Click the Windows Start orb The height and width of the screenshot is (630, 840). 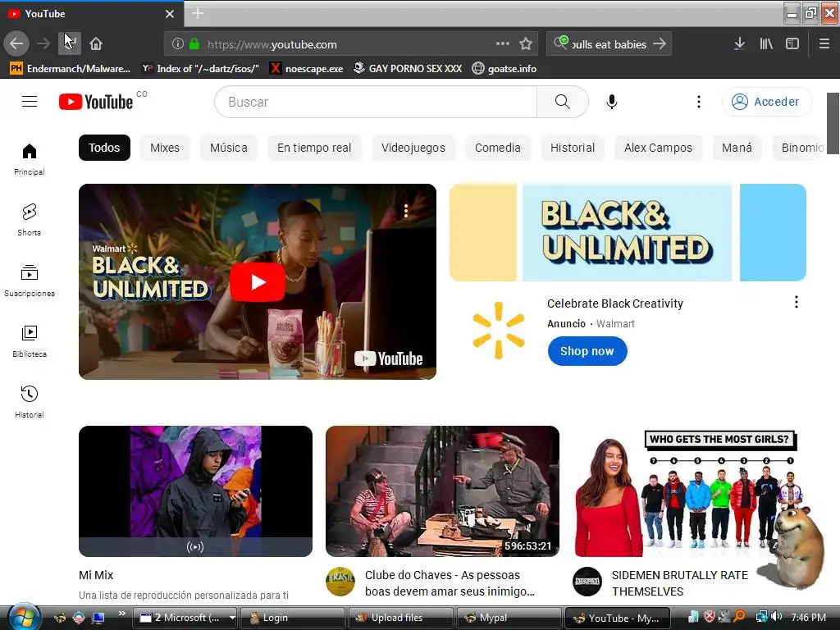pos(22,617)
